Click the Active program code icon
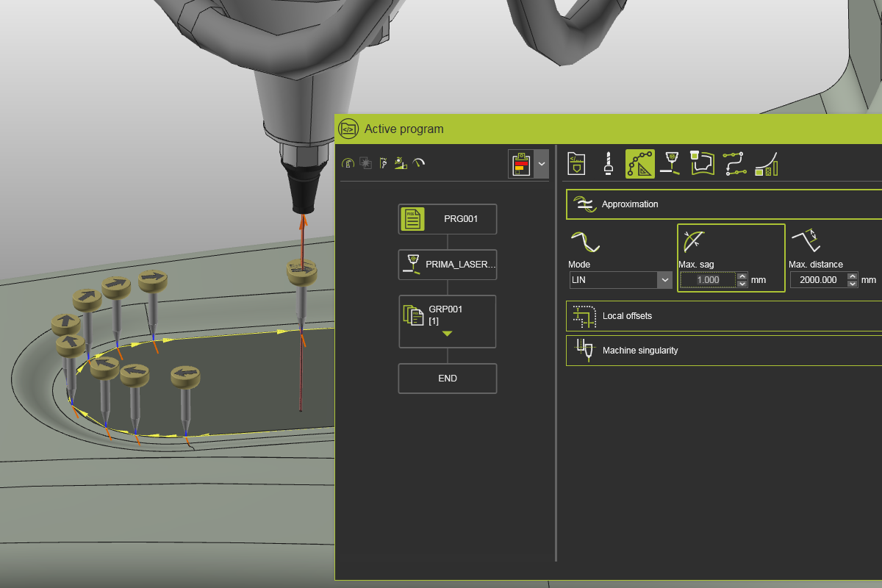The height and width of the screenshot is (588, 882). click(348, 129)
